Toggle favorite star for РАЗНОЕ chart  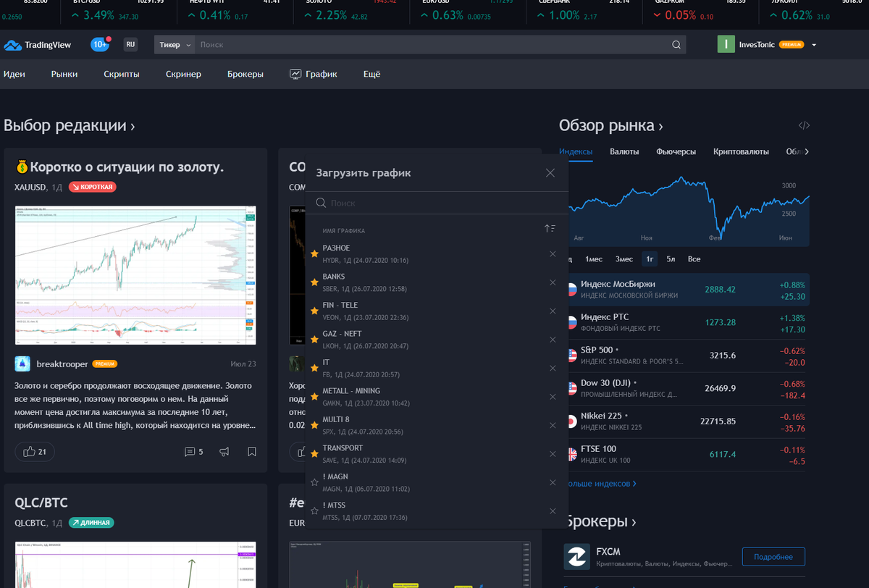tap(314, 253)
